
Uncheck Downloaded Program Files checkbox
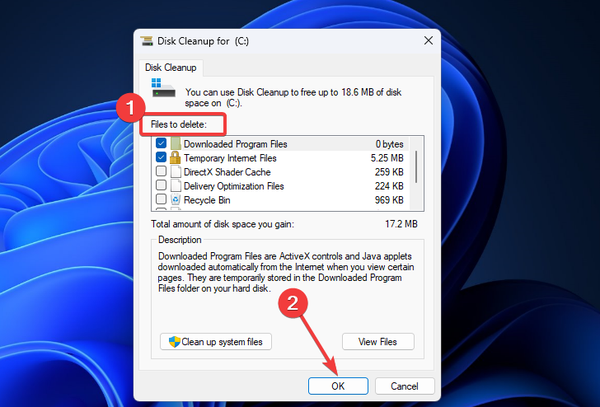pyautogui.click(x=161, y=143)
